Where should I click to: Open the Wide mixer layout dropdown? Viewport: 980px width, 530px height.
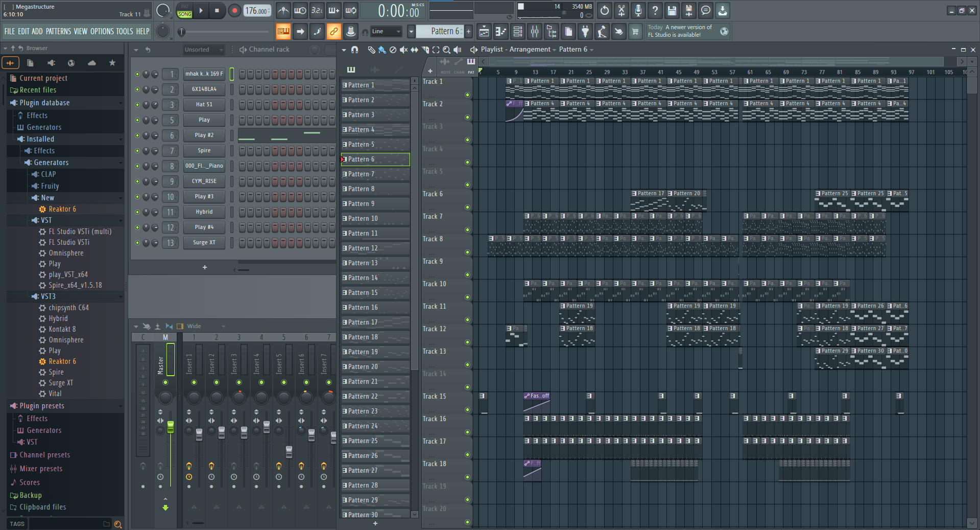(x=206, y=326)
